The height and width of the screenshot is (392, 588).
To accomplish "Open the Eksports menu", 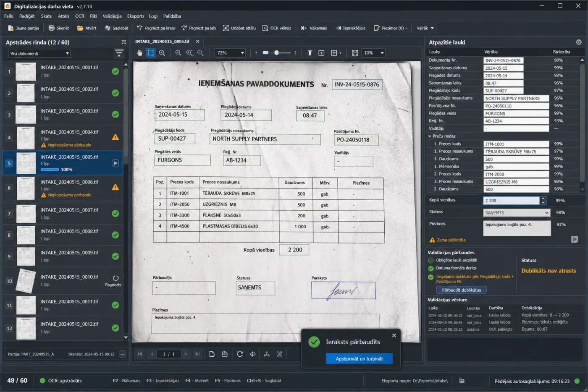I will (136, 16).
